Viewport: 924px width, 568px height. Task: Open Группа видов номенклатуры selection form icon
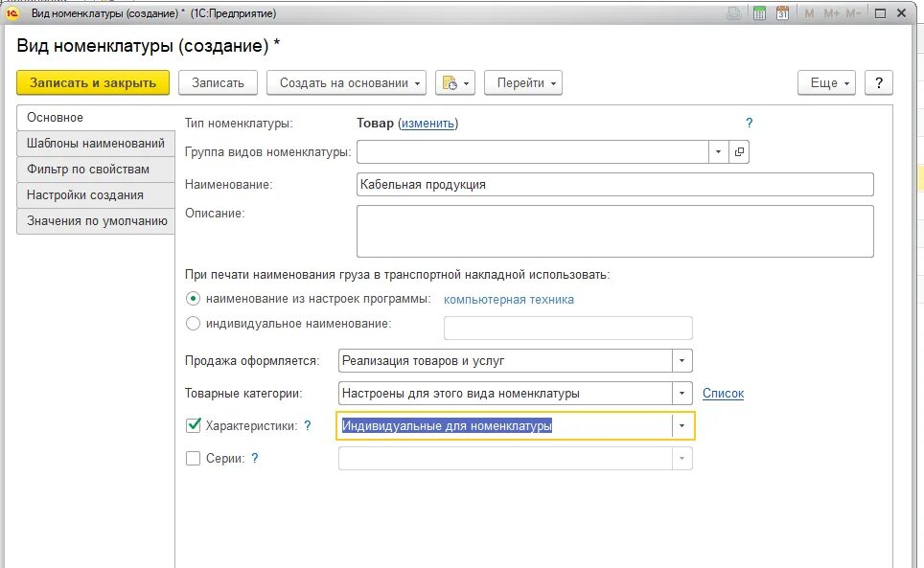(739, 152)
